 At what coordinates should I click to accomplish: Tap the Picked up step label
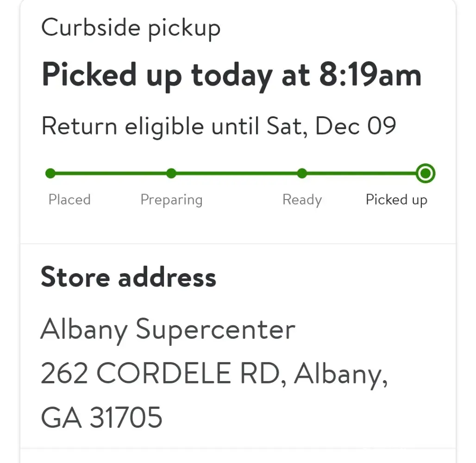396,200
